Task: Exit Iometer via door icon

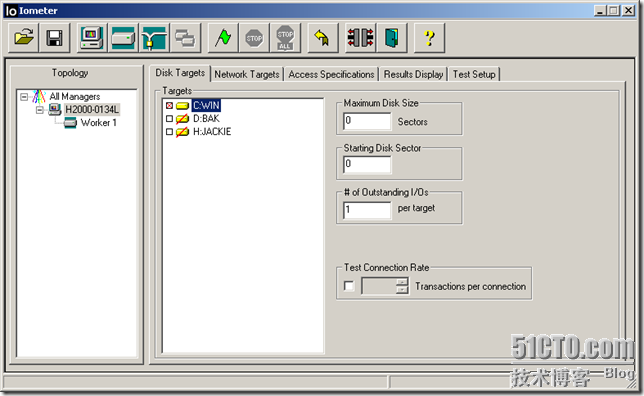Action: (391, 38)
